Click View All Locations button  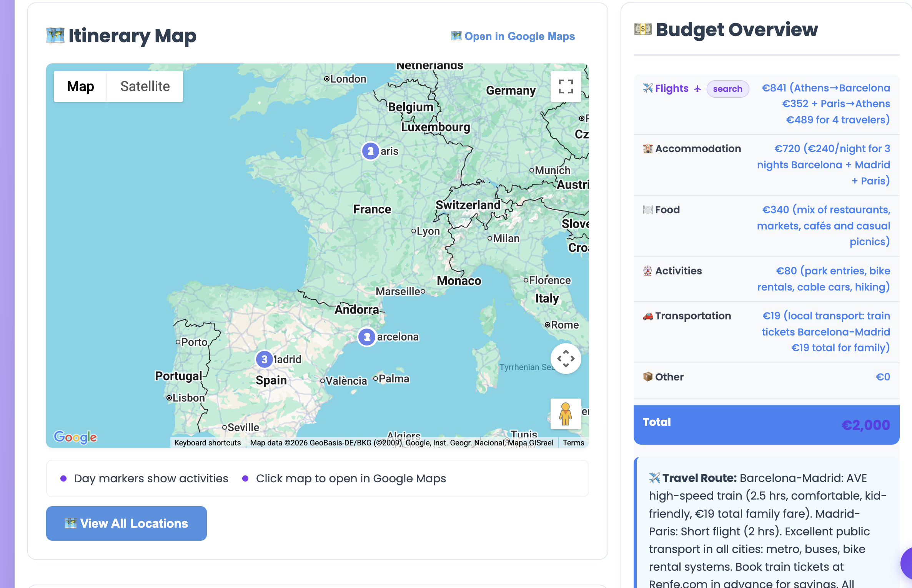(x=126, y=523)
